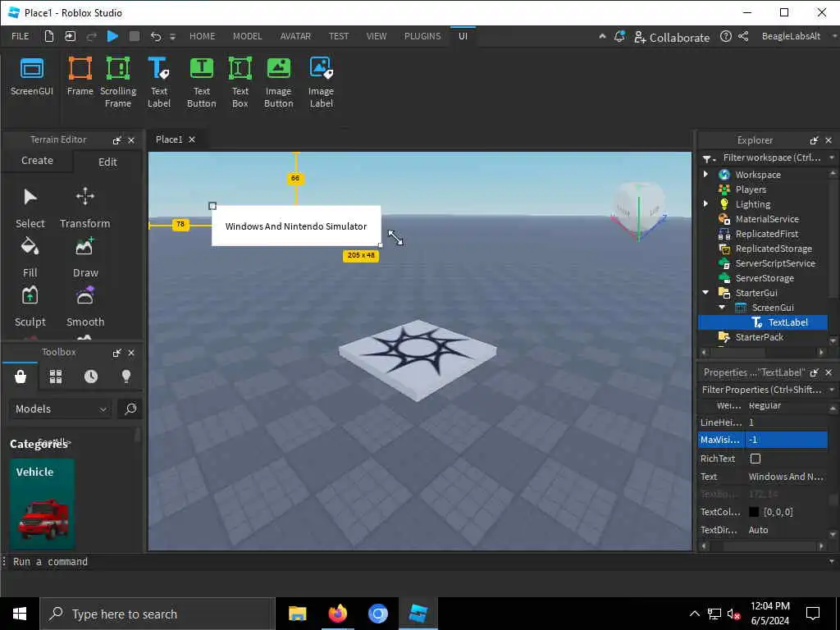
Task: Collapse the ribbon with the caret arrow
Action: coord(602,36)
